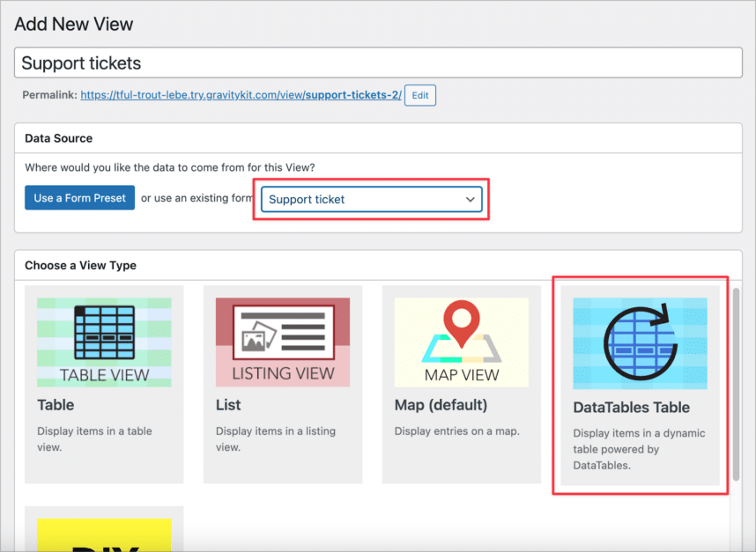Click the Support tickets title field
Viewport: 756px width, 552px height.
379,63
